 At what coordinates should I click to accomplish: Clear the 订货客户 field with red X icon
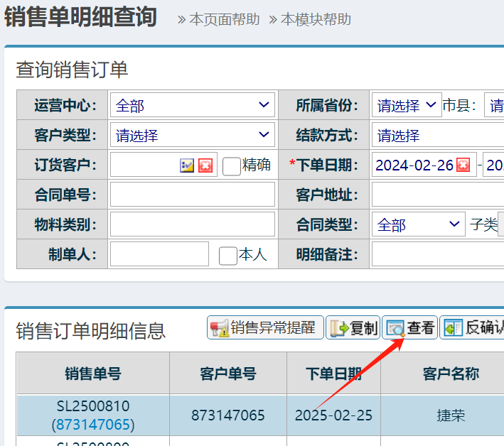coord(205,165)
